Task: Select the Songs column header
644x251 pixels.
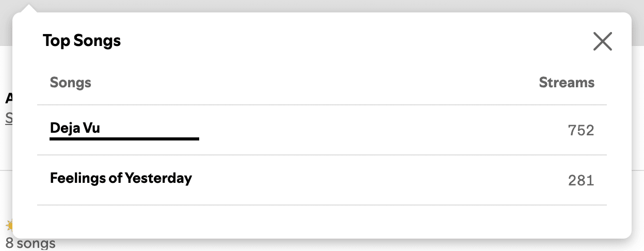Action: 71,83
